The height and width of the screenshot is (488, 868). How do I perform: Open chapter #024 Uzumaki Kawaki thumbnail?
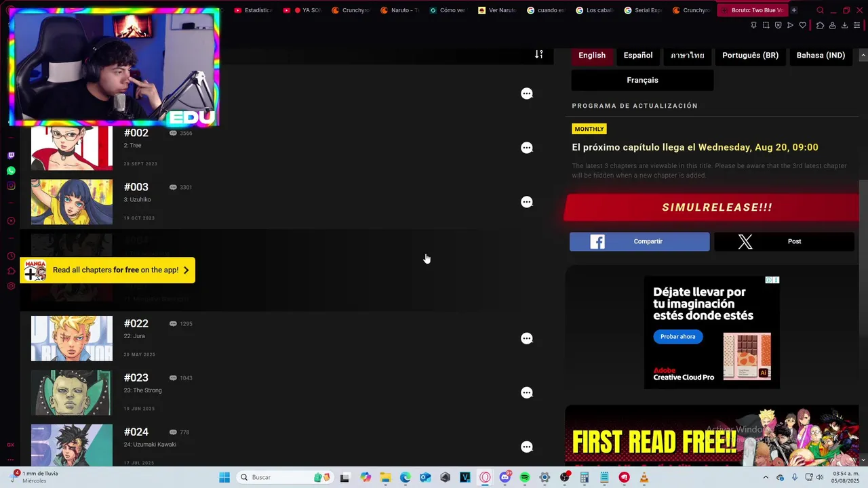[x=72, y=445]
